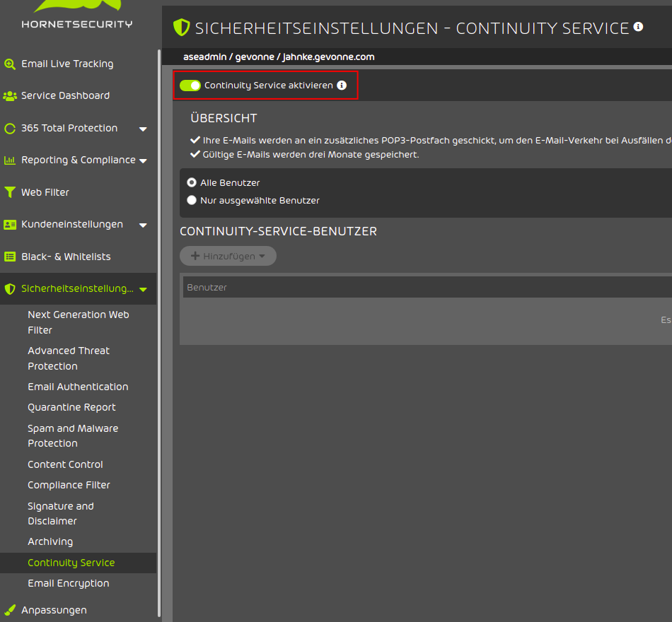Image resolution: width=672 pixels, height=622 pixels.
Task: Click the Hornetsecurity logo
Action: click(x=77, y=15)
